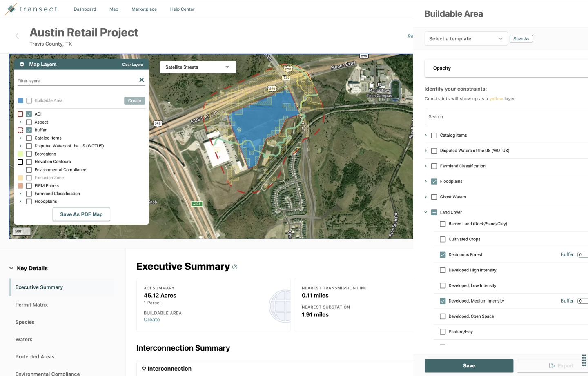Disable the Floodplains constraint checkbox
The image size is (588, 376).
434,181
